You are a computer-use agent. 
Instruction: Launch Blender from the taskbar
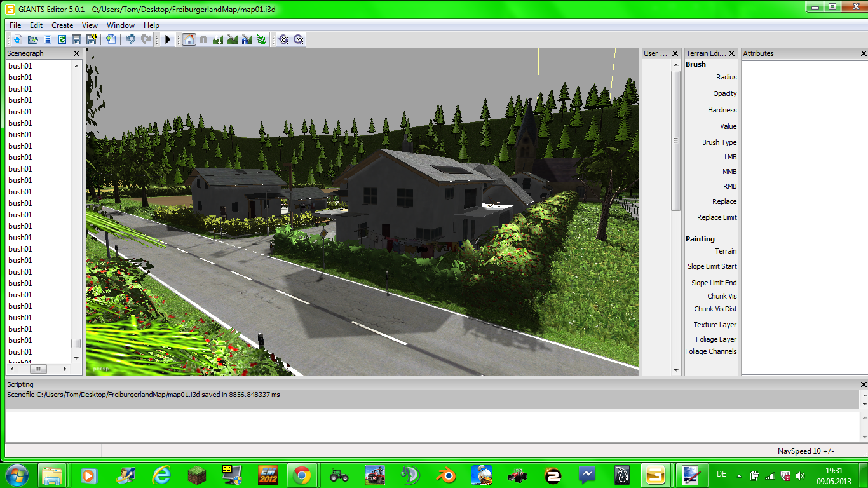tap(447, 475)
